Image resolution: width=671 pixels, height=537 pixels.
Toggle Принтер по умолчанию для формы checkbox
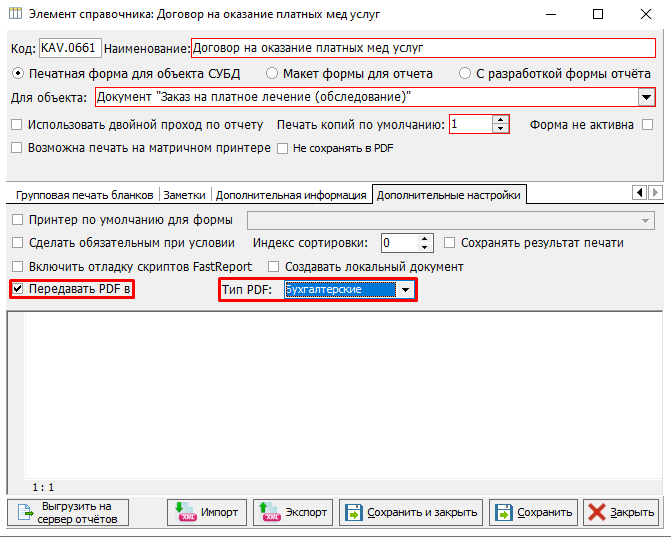point(18,220)
